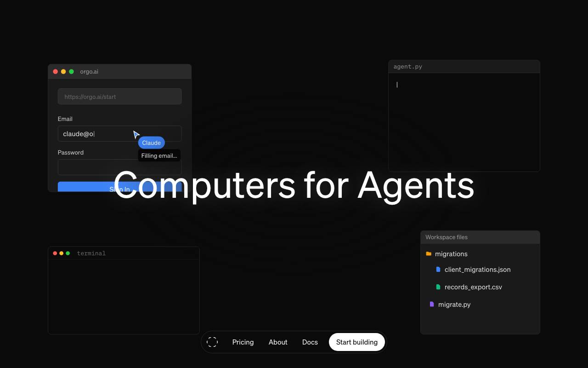Click the blue Sign In button
Screen dimensions: 588x368
click(119, 187)
